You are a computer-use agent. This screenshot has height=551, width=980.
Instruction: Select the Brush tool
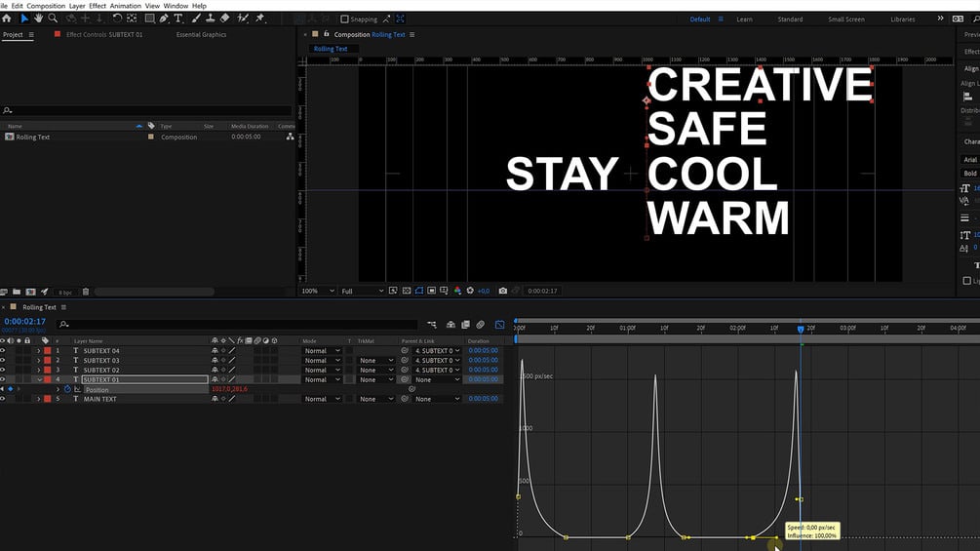196,19
